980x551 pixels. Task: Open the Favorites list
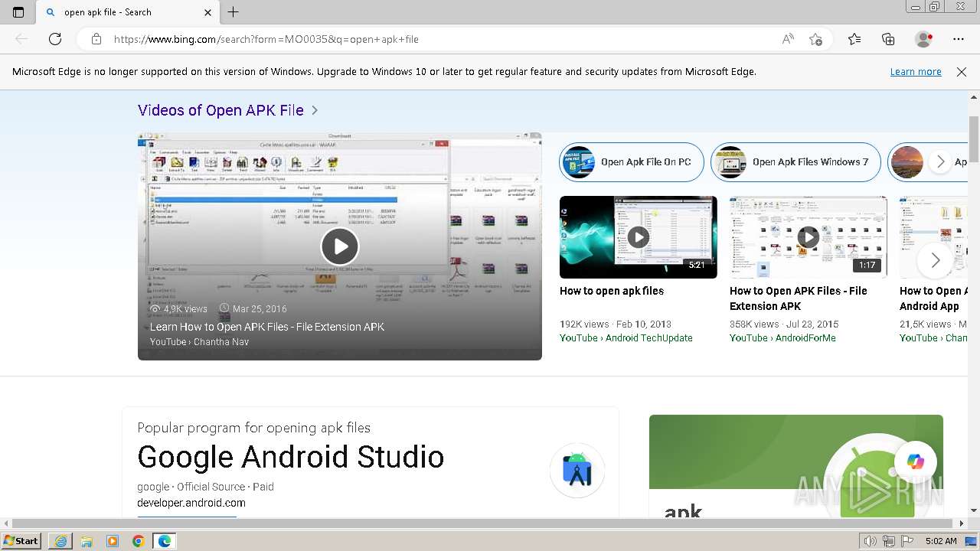point(854,39)
